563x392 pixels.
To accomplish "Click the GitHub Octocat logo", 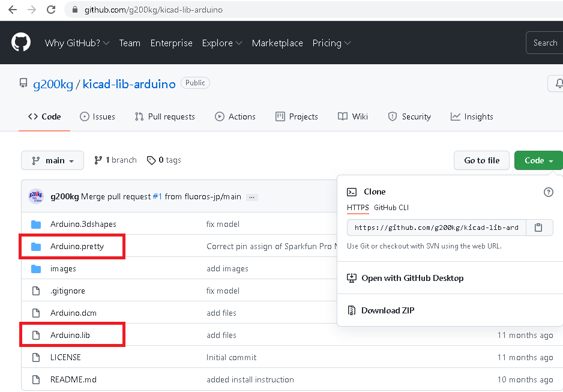I will point(21,43).
